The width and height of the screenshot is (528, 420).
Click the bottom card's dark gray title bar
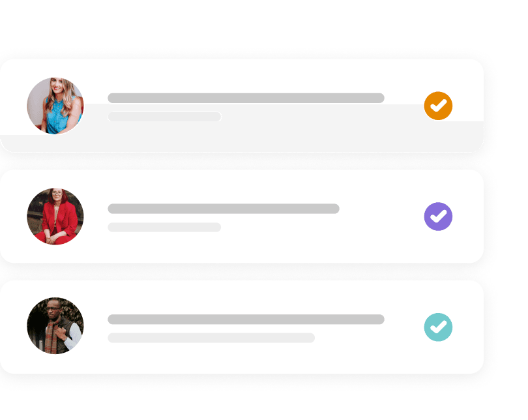tap(246, 320)
